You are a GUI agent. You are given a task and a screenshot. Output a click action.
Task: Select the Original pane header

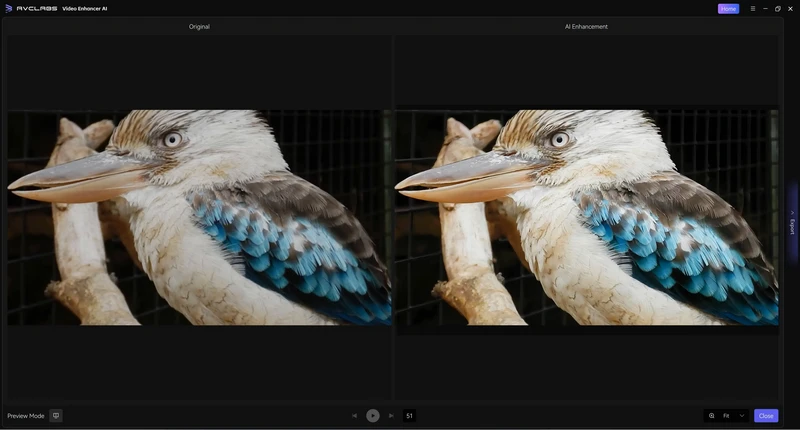pos(199,27)
